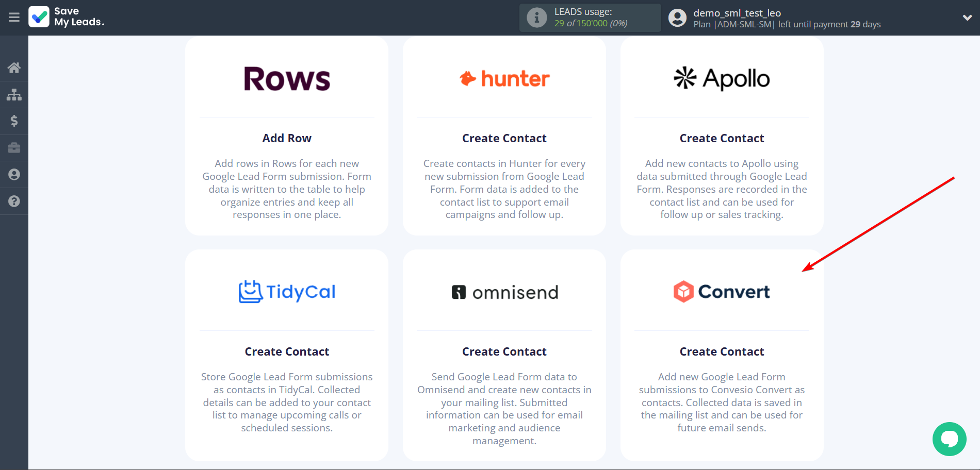The height and width of the screenshot is (470, 980).
Task: Click the Hunter logo
Action: pyautogui.click(x=504, y=79)
